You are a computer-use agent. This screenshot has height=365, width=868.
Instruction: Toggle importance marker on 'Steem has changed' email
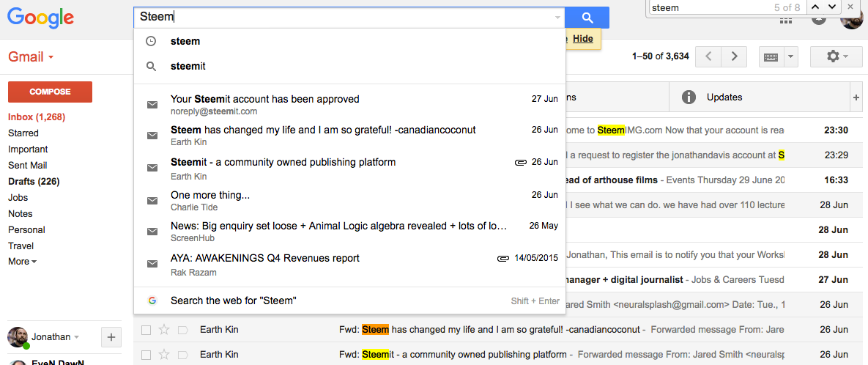pos(182,330)
